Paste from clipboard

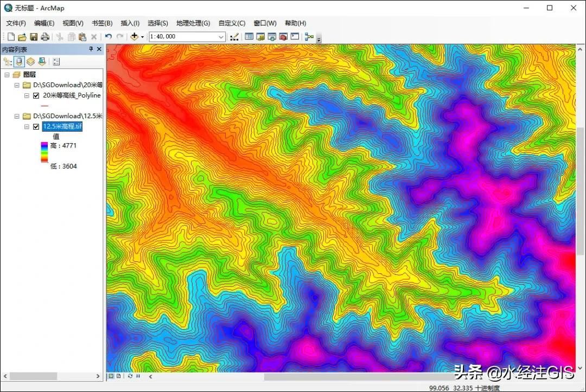[x=82, y=36]
